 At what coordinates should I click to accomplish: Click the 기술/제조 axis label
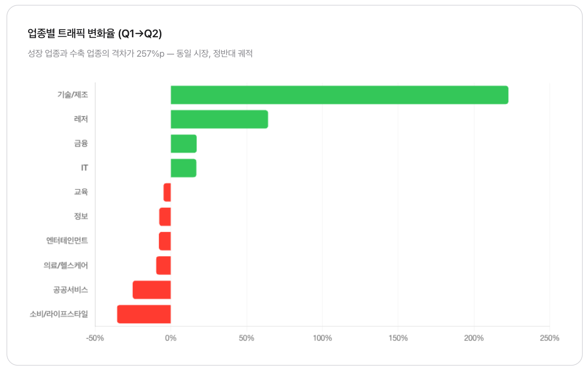(x=73, y=95)
